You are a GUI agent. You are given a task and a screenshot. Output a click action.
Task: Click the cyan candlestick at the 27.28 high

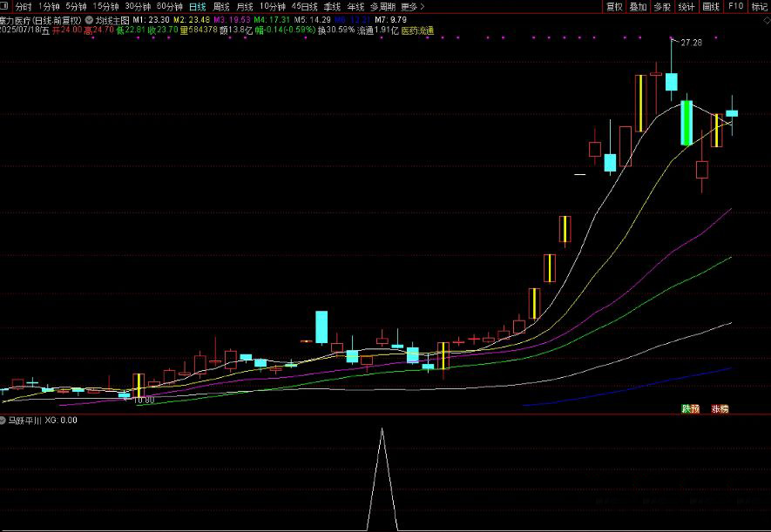(672, 82)
